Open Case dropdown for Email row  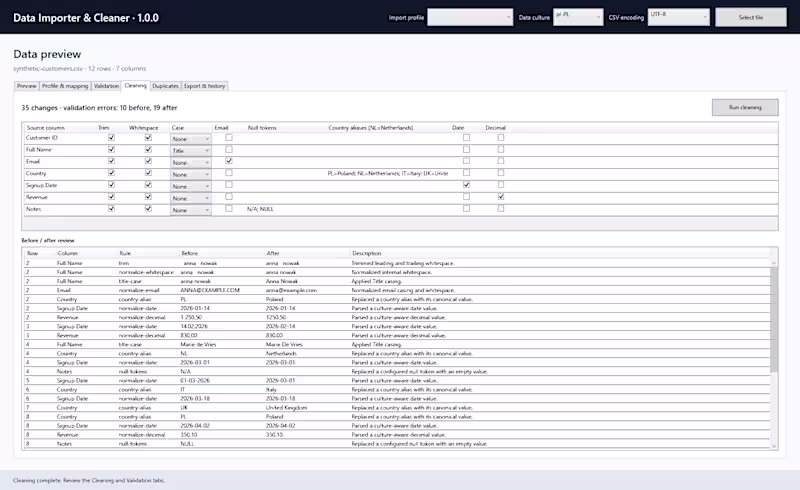190,162
